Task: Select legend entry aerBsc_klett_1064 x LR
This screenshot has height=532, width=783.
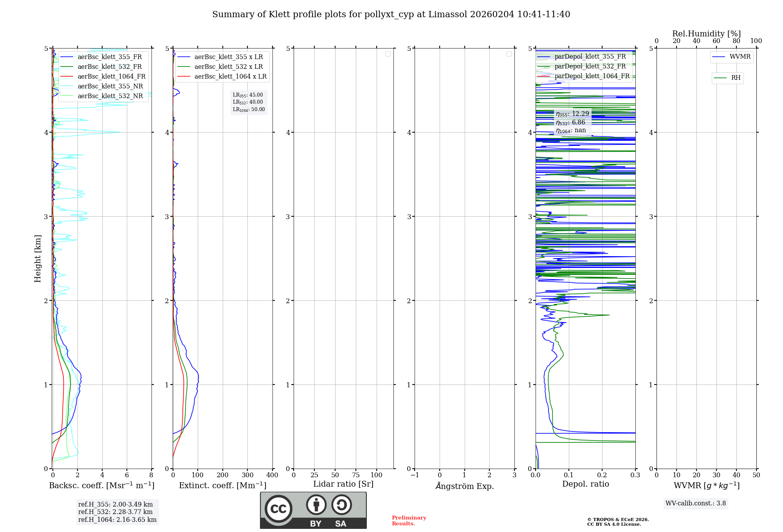Action: [222, 76]
